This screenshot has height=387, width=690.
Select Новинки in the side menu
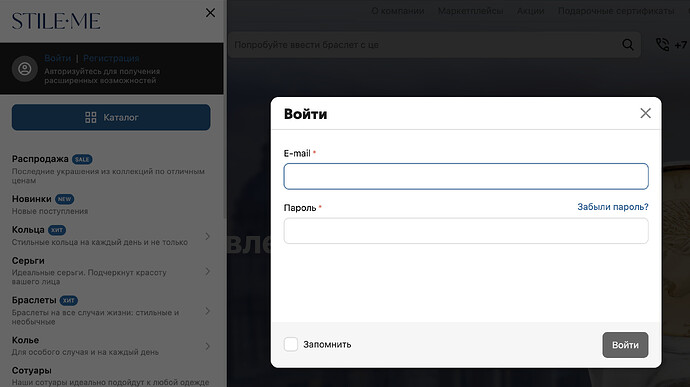tap(32, 199)
